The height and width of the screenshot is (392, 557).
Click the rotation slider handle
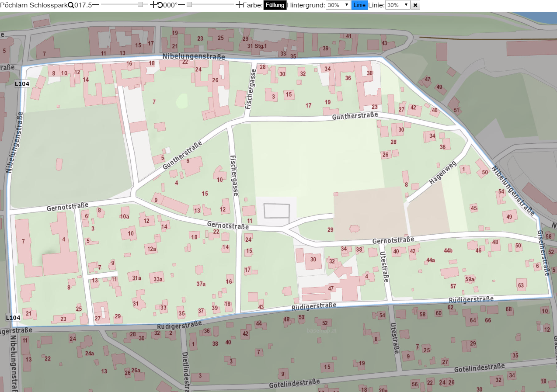pos(189,5)
